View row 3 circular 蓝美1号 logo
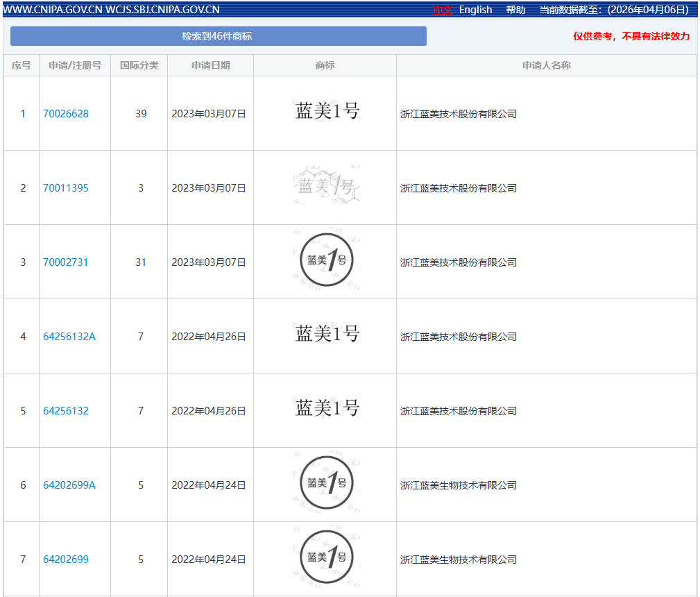 click(327, 259)
